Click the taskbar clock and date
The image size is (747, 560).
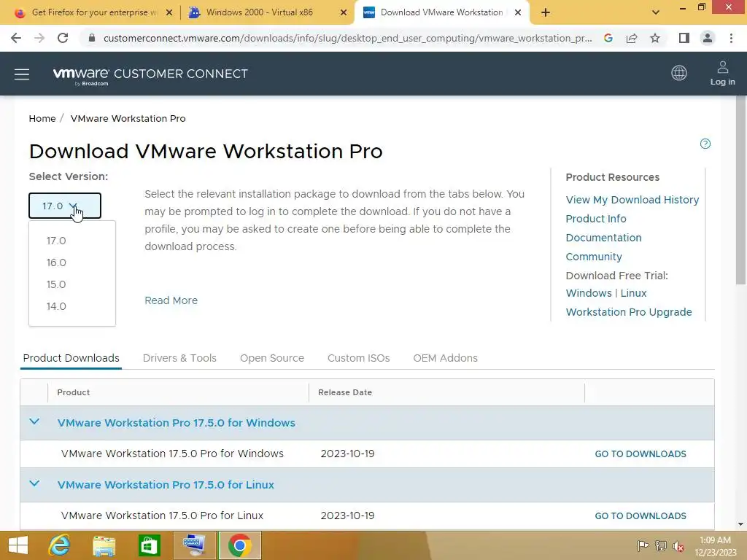click(x=715, y=545)
